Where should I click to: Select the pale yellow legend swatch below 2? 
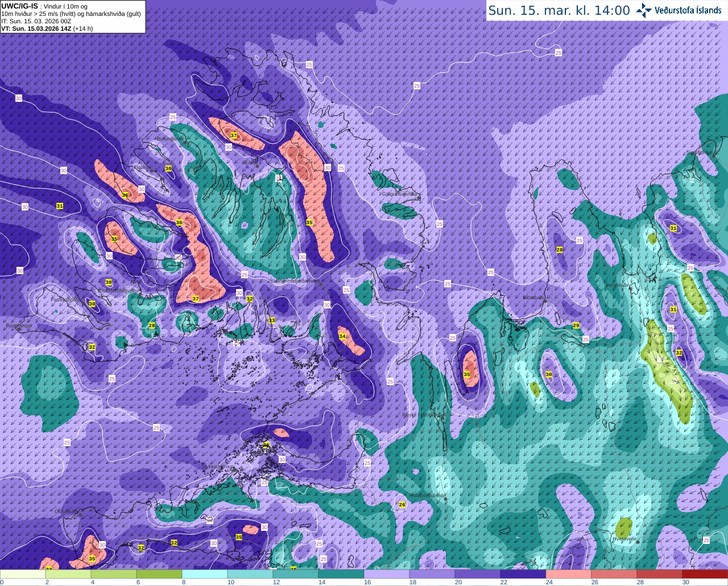pos(23,574)
